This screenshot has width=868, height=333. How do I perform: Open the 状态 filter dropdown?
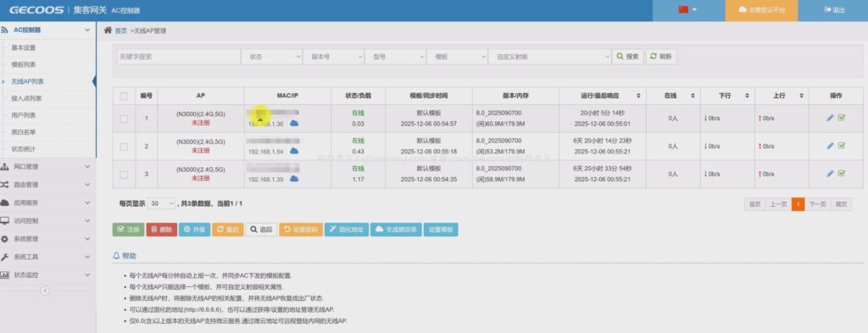(x=272, y=57)
